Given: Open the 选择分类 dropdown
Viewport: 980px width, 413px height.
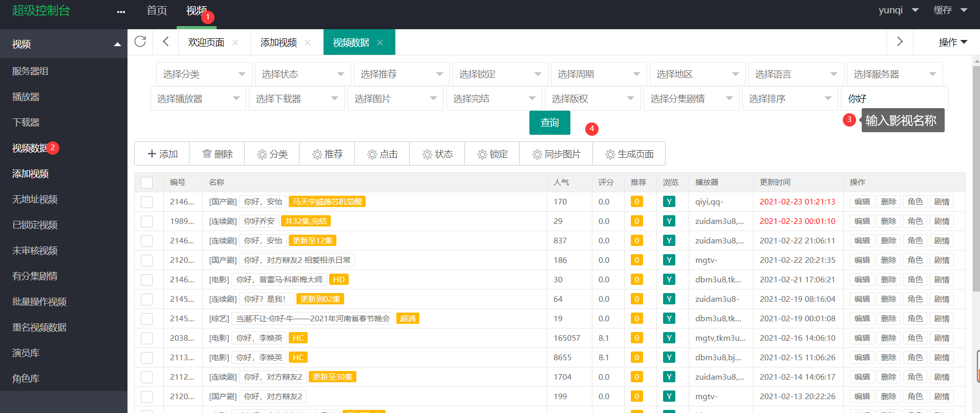Looking at the screenshot, I should coord(204,74).
